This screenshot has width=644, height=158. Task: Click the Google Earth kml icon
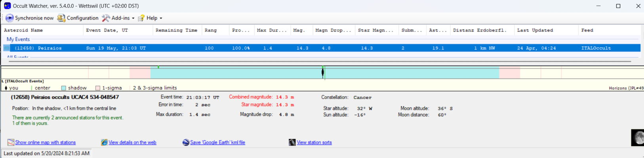click(186, 143)
